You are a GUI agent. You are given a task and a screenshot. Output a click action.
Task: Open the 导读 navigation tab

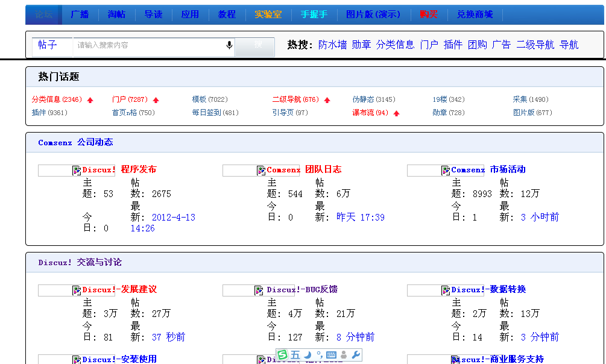click(x=153, y=14)
